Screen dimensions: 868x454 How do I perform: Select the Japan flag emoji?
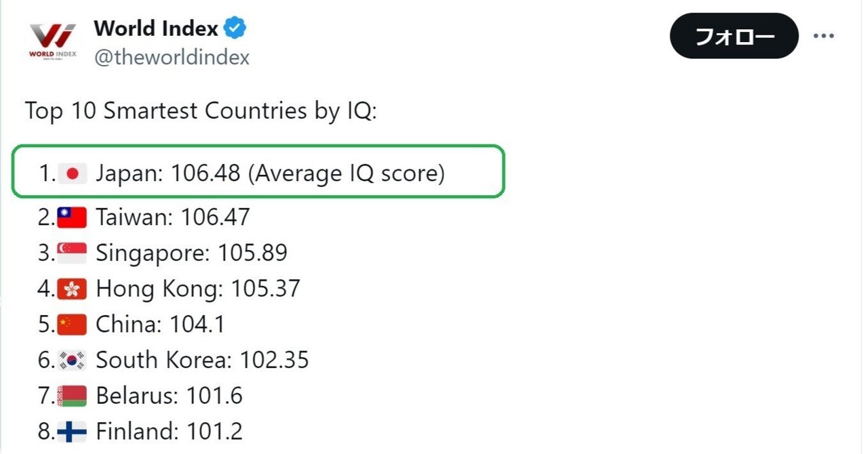pyautogui.click(x=73, y=173)
